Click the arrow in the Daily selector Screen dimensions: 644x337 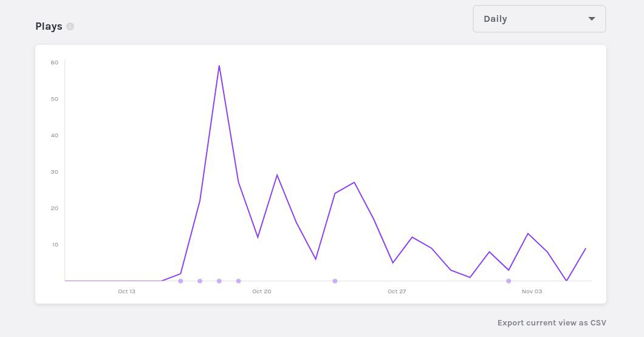[592, 19]
